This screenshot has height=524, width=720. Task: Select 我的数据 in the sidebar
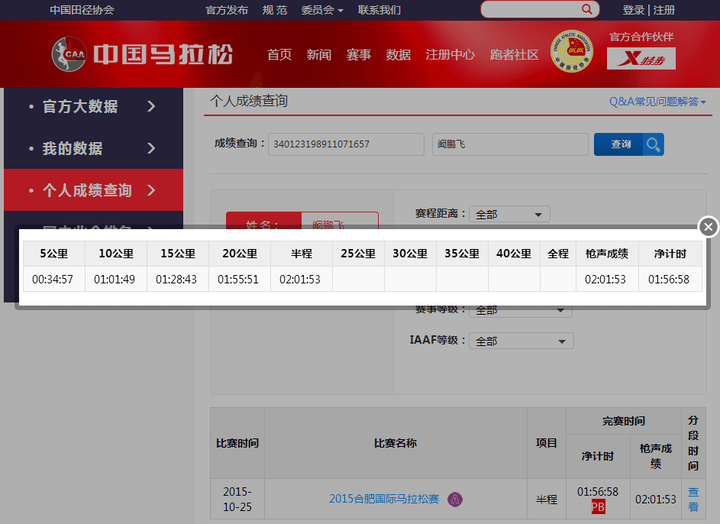click(x=73, y=148)
